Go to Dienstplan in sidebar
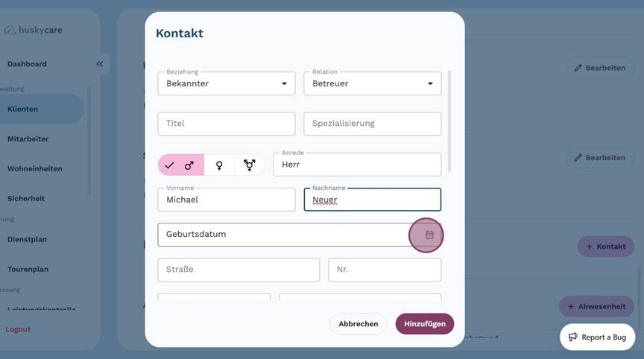This screenshot has height=359, width=644. [27, 240]
